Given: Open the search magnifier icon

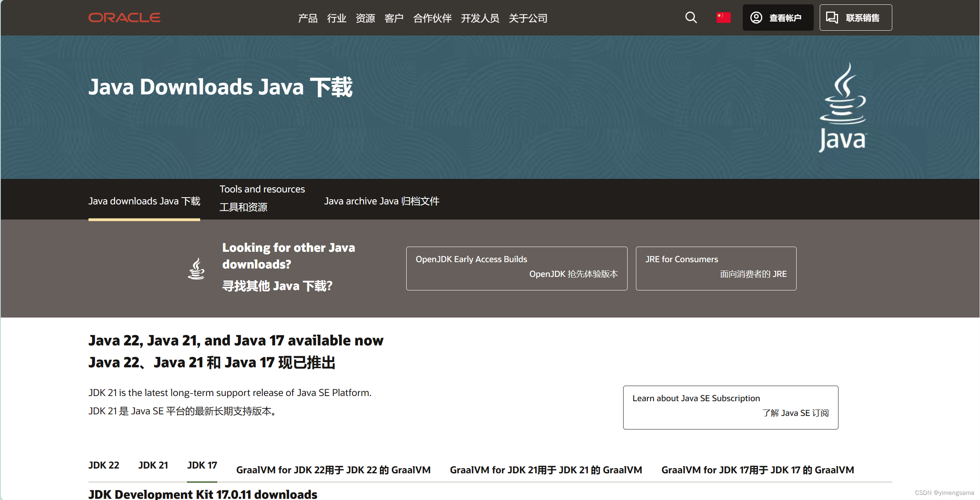Looking at the screenshot, I should coord(691,18).
